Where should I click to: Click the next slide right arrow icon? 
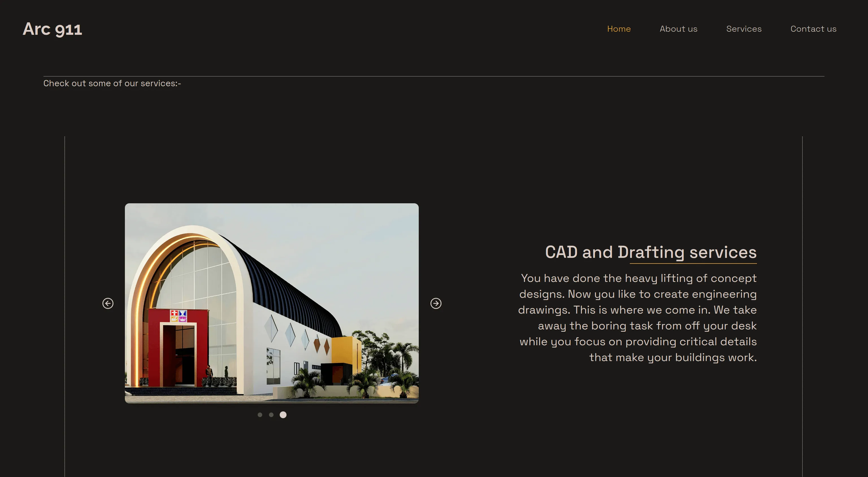436,303
